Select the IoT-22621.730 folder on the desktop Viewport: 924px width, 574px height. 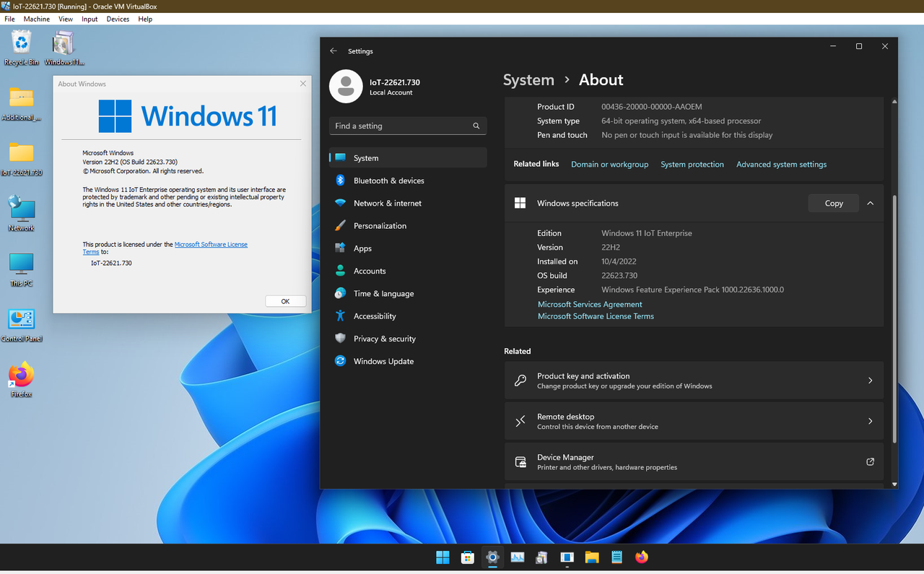click(22, 160)
